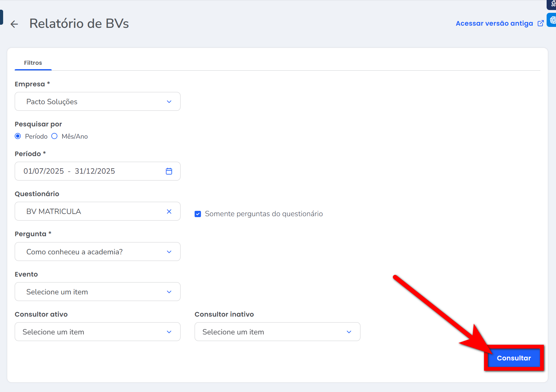Viewport: 556px width, 392px height.
Task: Click the external link icon near Acessar versão antiga
Action: [x=540, y=23]
